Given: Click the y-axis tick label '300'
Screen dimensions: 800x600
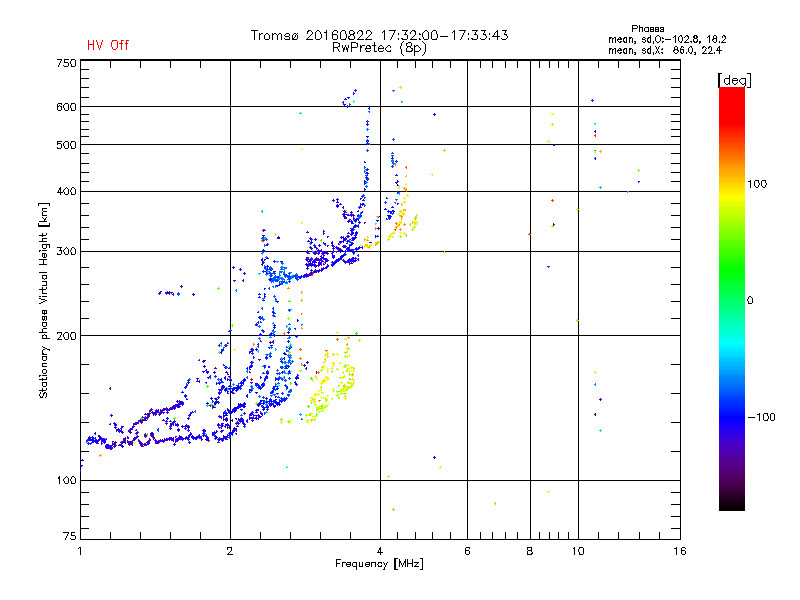Looking at the screenshot, I should (x=66, y=252).
